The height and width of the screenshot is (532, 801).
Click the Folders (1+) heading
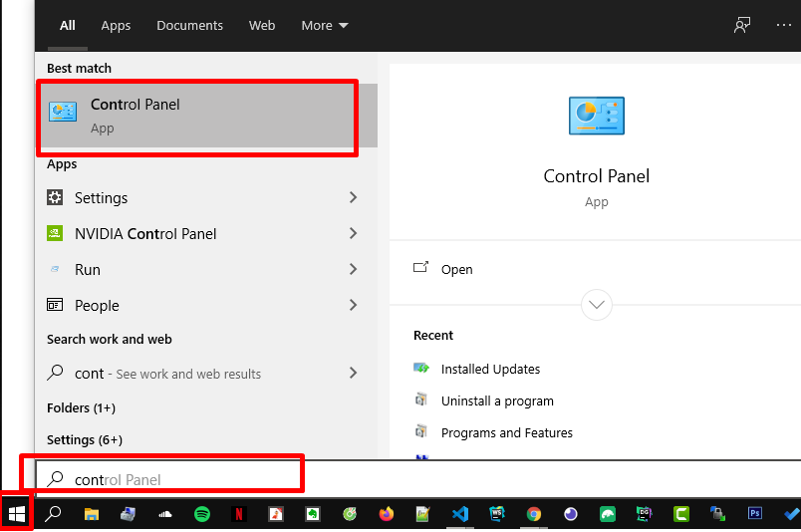coord(82,407)
